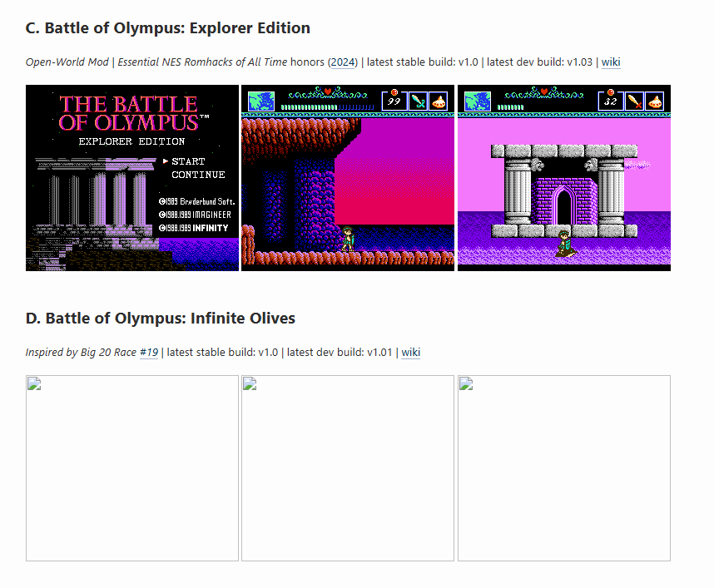Click the temple doorway in the third screenshot

click(x=564, y=205)
